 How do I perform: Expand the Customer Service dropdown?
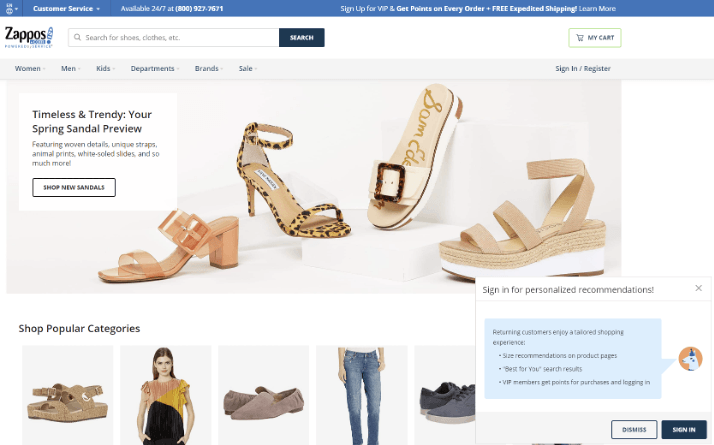(66, 9)
